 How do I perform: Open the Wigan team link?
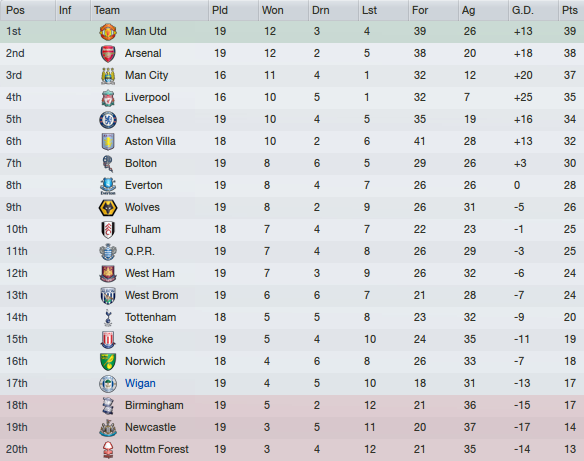coord(140,383)
